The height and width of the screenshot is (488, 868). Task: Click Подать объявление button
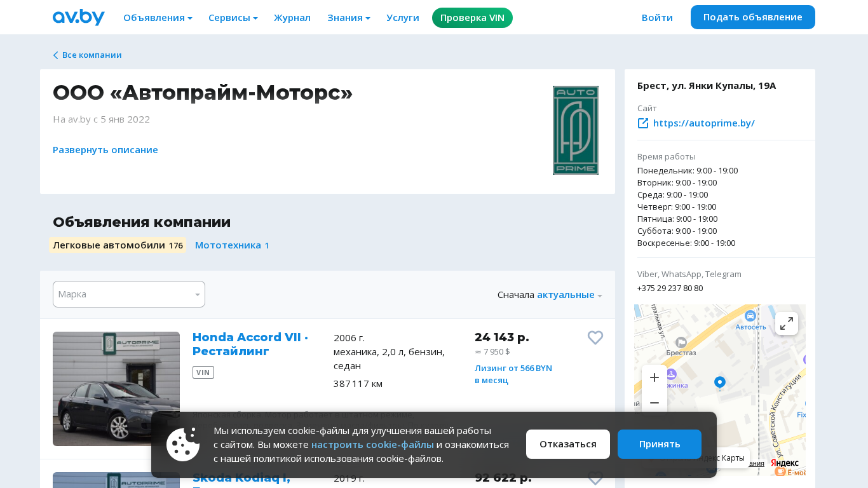click(752, 17)
